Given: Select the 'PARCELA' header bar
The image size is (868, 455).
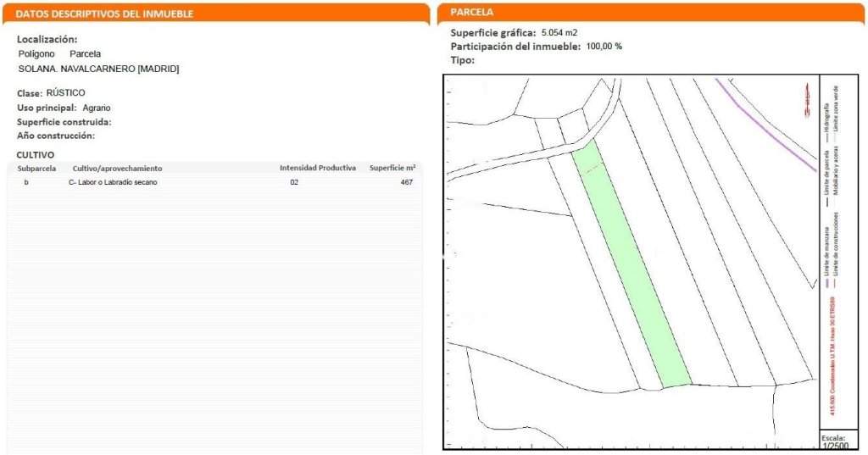Looking at the screenshot, I should coord(651,13).
